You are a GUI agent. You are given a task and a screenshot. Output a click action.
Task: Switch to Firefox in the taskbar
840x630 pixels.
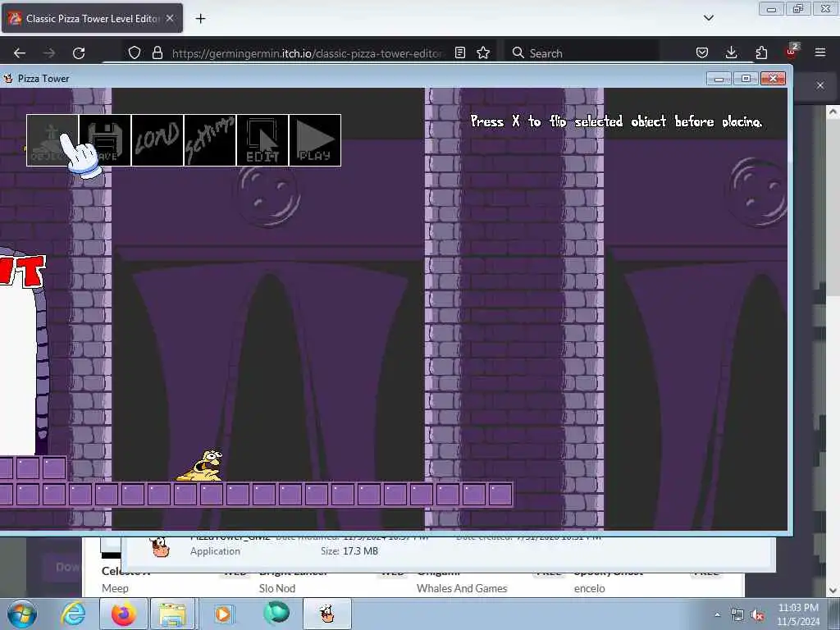pos(123,614)
